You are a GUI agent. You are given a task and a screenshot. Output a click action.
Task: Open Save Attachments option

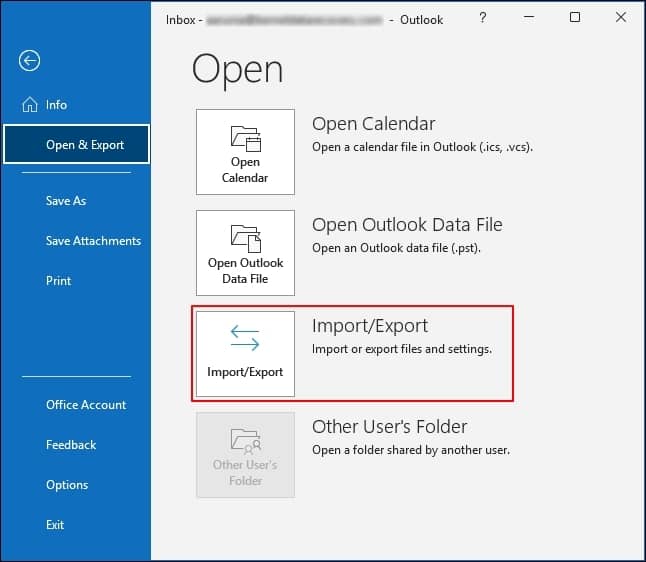(93, 241)
